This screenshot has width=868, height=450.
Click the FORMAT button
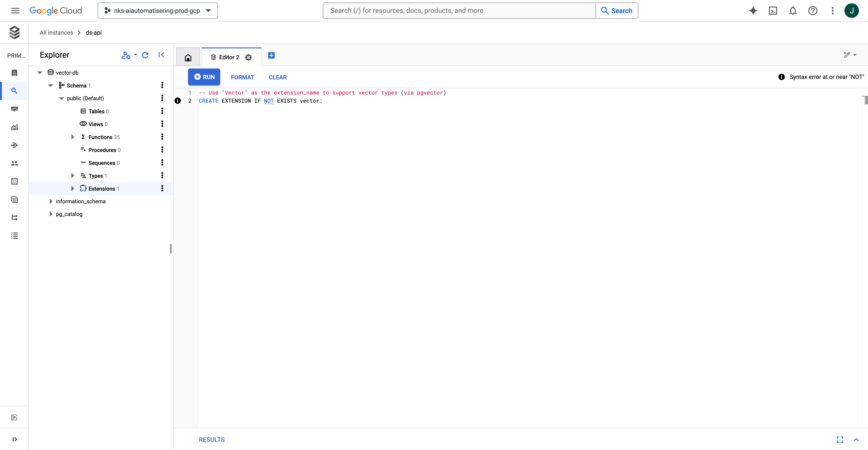pyautogui.click(x=242, y=77)
